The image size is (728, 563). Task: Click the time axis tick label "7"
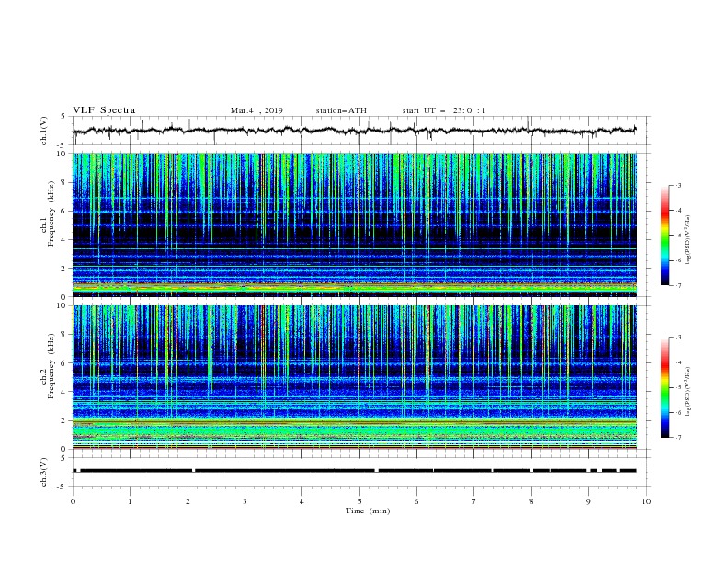tap(474, 501)
